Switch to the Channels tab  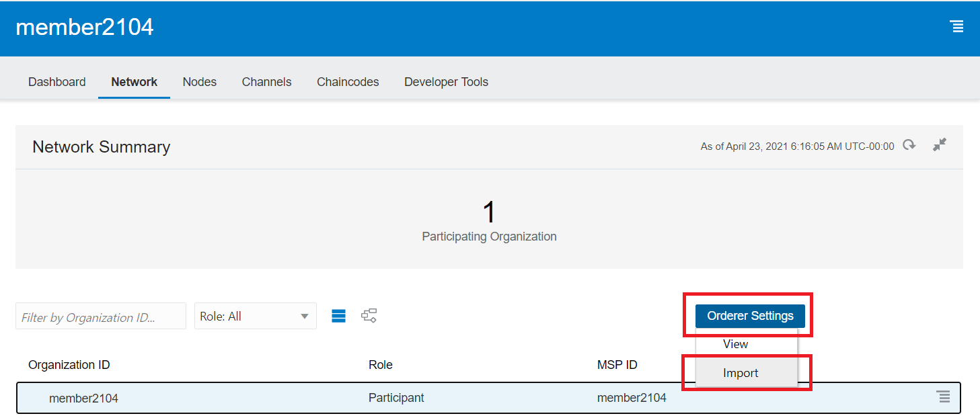click(266, 82)
